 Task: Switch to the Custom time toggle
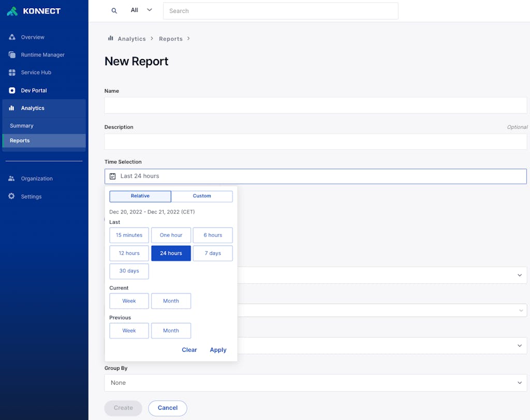(x=202, y=196)
